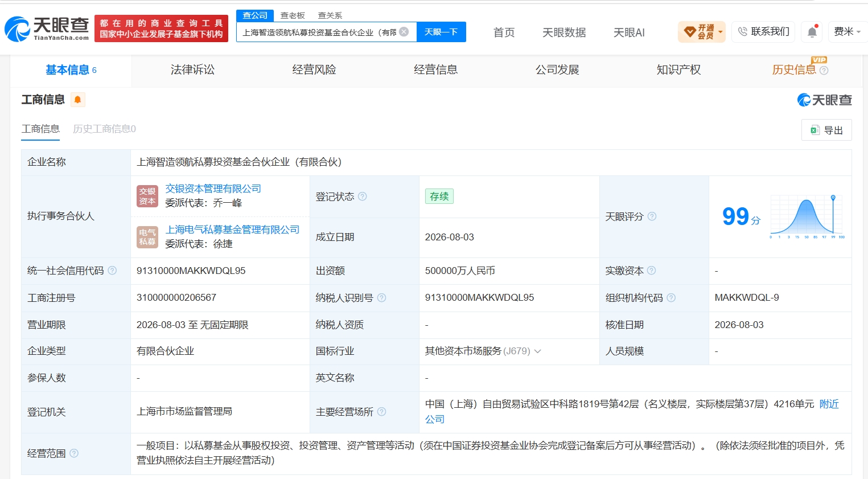Screen dimensions: 868x479
Task: Click the 上海市市场监督管理局 cell
Action: pyautogui.click(x=184, y=411)
